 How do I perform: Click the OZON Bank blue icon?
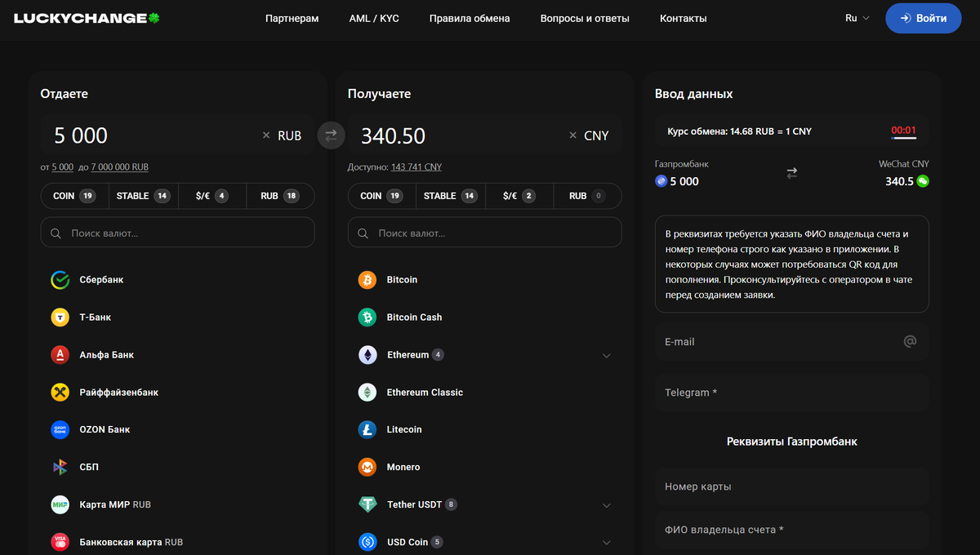tap(60, 429)
